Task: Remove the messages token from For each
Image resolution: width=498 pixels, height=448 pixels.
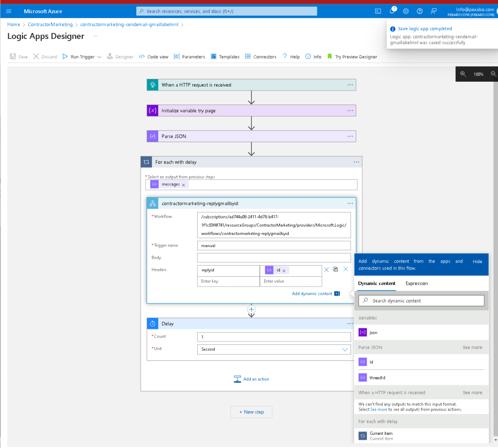Action: (x=183, y=185)
